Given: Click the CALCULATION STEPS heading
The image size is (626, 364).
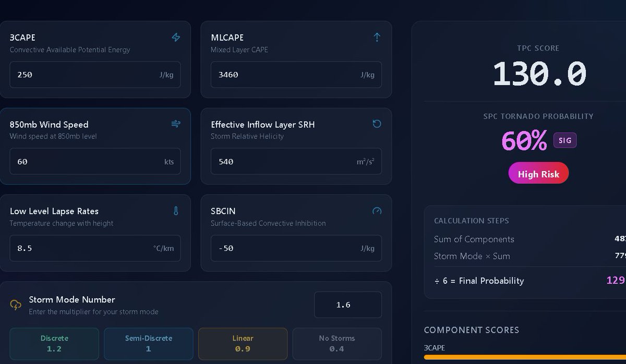Looking at the screenshot, I should pos(472,221).
